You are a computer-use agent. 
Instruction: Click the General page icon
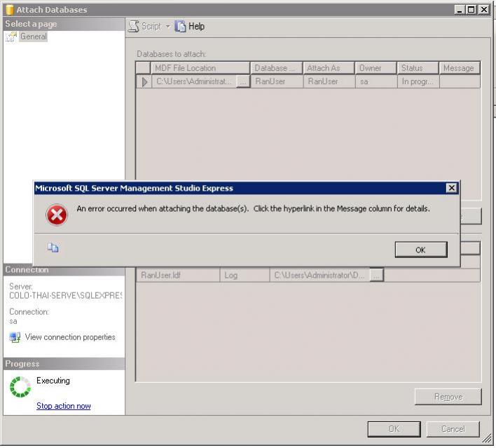tap(11, 36)
